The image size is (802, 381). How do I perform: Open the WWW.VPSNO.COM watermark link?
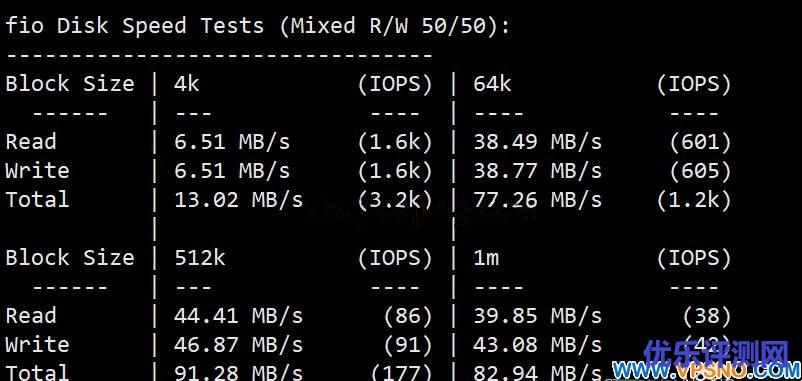pos(707,371)
